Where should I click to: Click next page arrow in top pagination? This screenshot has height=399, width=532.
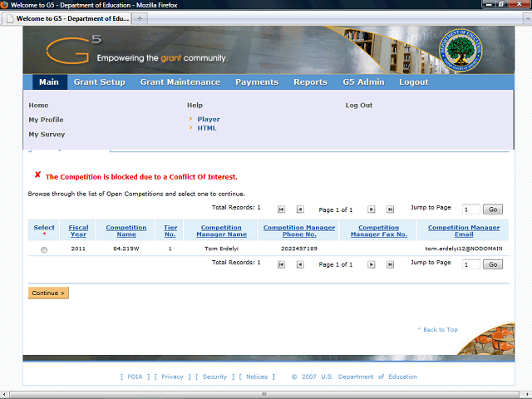tap(371, 209)
